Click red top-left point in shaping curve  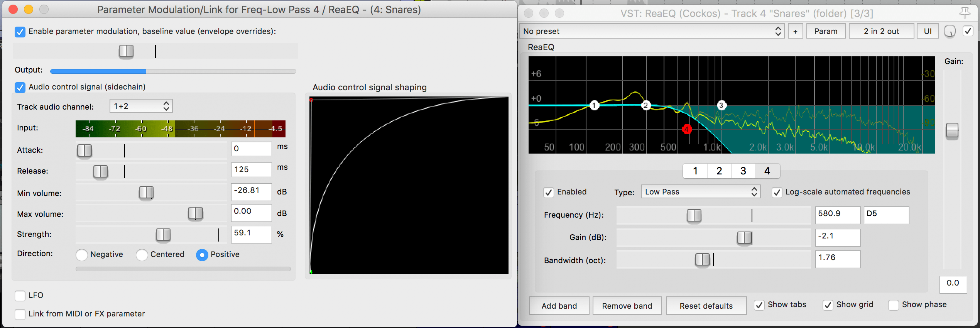[x=311, y=100]
